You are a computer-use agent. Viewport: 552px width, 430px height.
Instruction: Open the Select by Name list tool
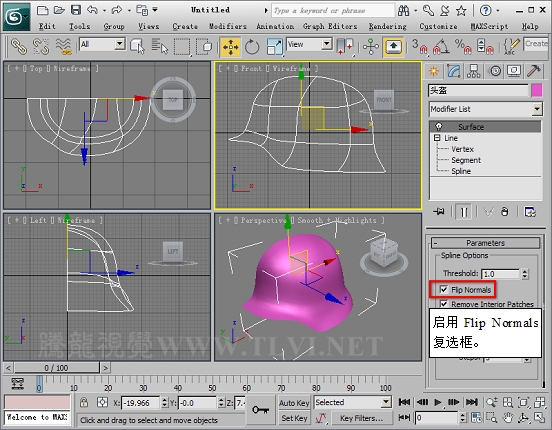click(x=159, y=46)
